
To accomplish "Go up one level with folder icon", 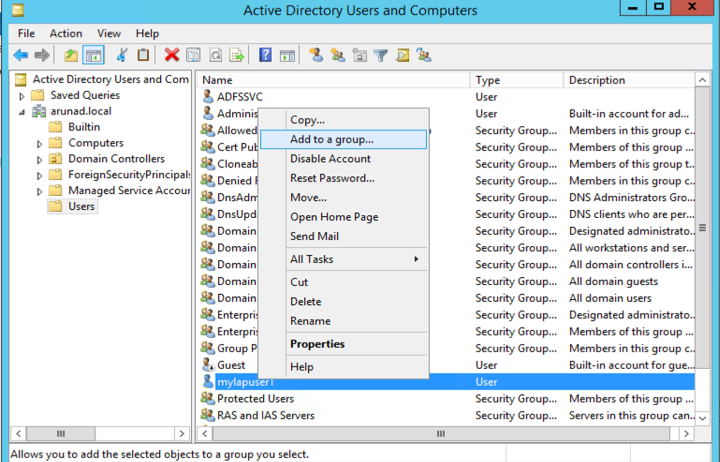I will pos(71,56).
